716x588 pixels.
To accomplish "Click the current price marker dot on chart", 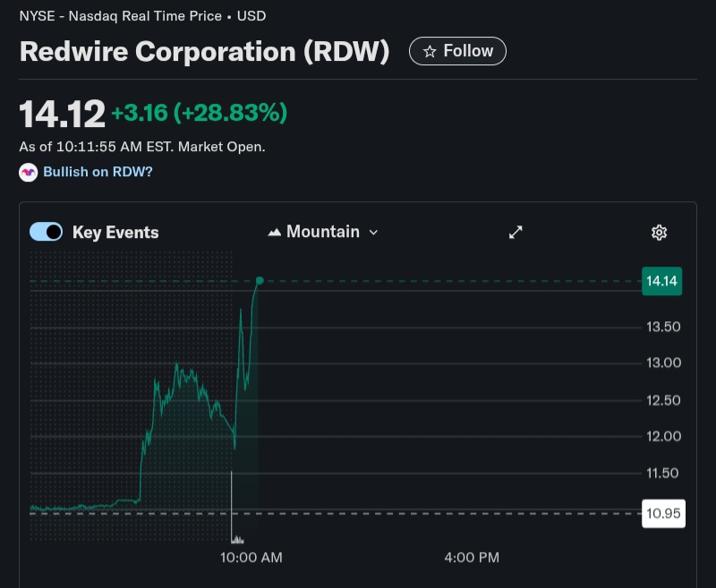I will (x=260, y=280).
